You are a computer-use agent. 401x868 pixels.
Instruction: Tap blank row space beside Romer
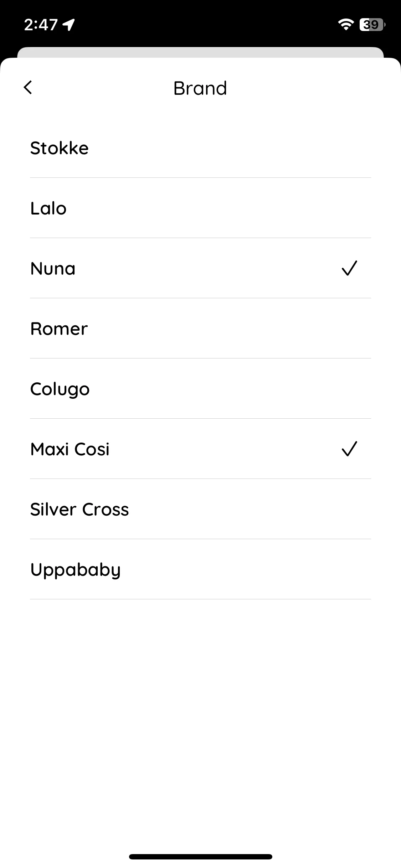pos(228,329)
